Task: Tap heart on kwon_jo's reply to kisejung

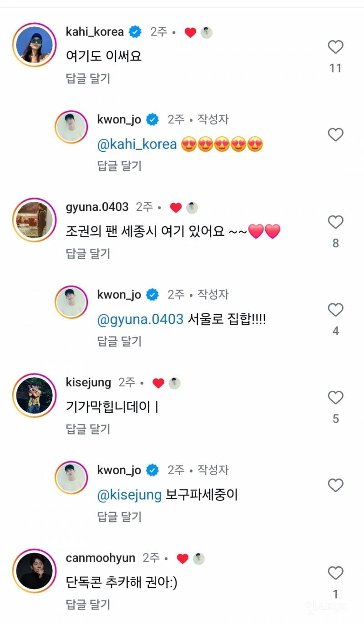Action: [x=335, y=485]
